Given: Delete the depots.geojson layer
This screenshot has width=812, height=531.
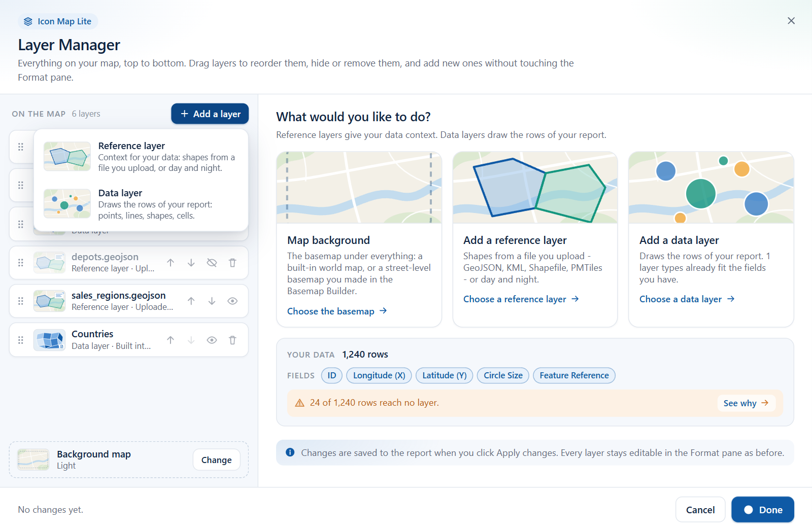Looking at the screenshot, I should [232, 263].
